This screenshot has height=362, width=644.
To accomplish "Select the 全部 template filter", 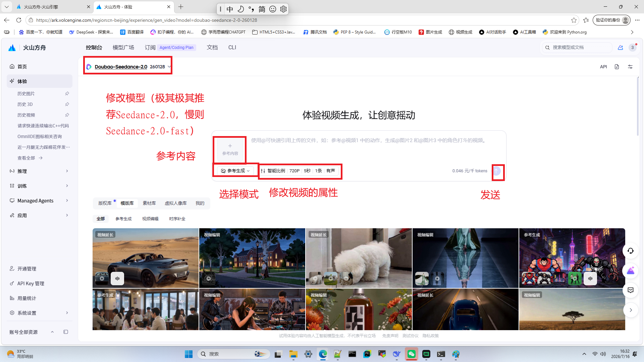I will (x=101, y=219).
